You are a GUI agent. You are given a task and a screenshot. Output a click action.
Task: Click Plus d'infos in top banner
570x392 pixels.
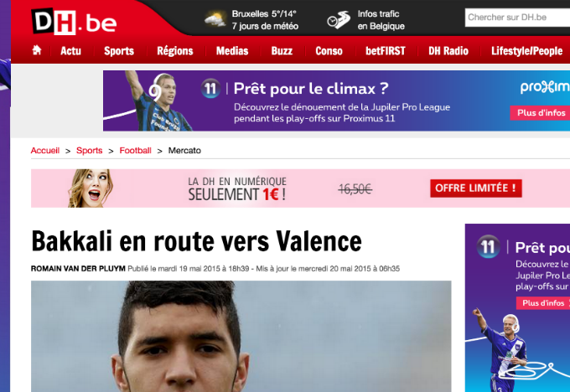point(541,113)
